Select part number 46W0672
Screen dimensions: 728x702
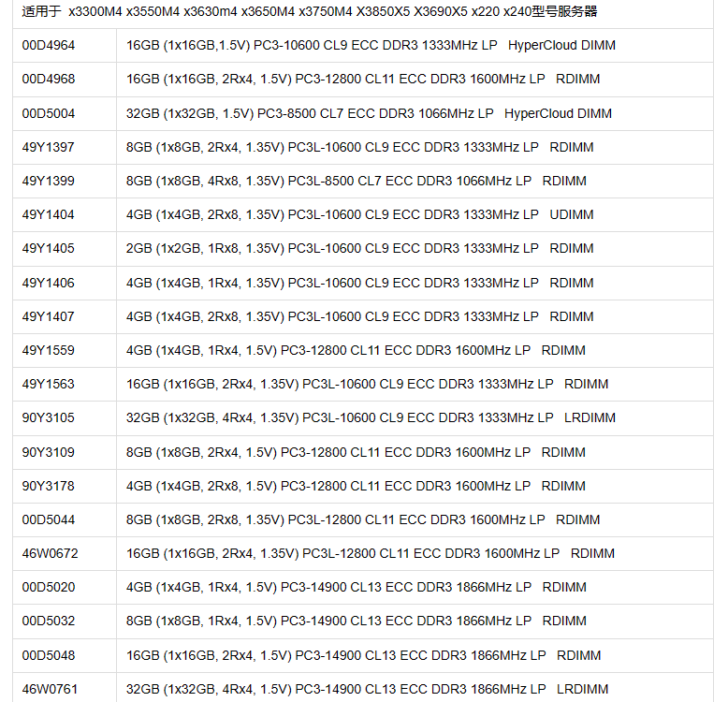coord(50,553)
